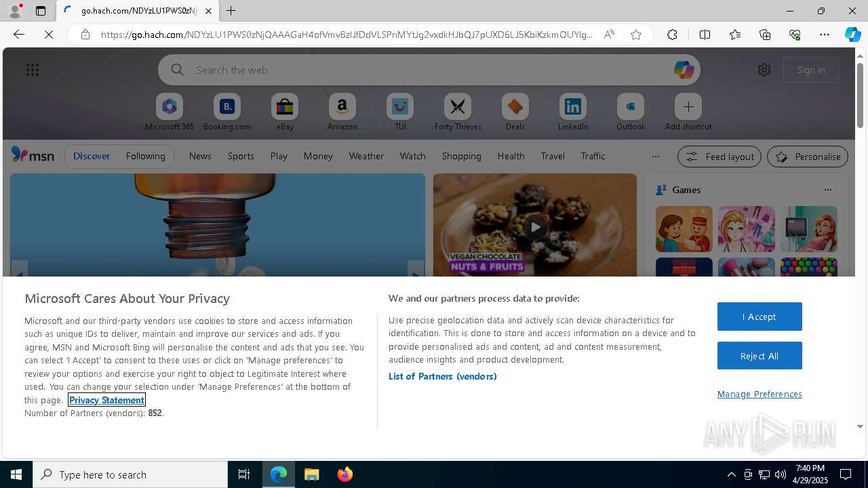Click the Personalise button
868x488 pixels.
point(808,157)
